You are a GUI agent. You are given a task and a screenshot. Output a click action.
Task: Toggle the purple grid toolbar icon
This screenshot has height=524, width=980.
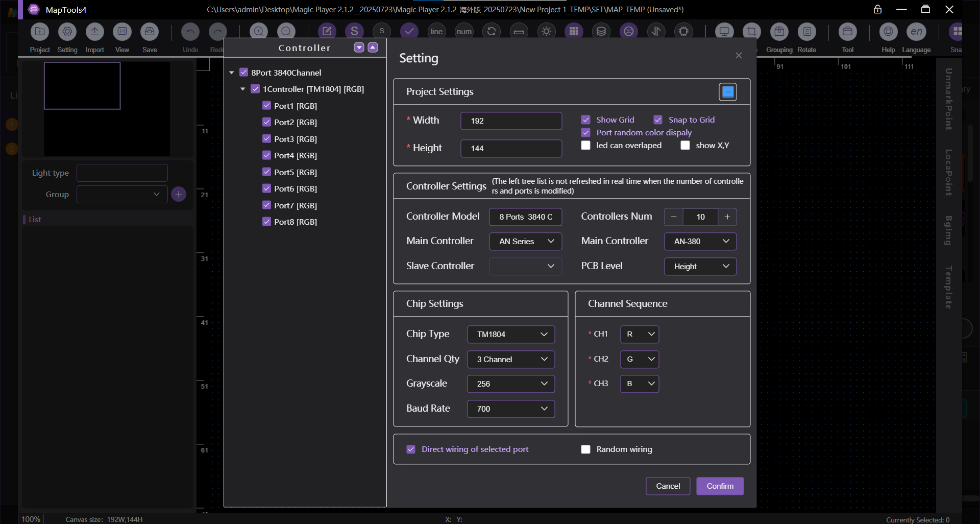tap(574, 31)
